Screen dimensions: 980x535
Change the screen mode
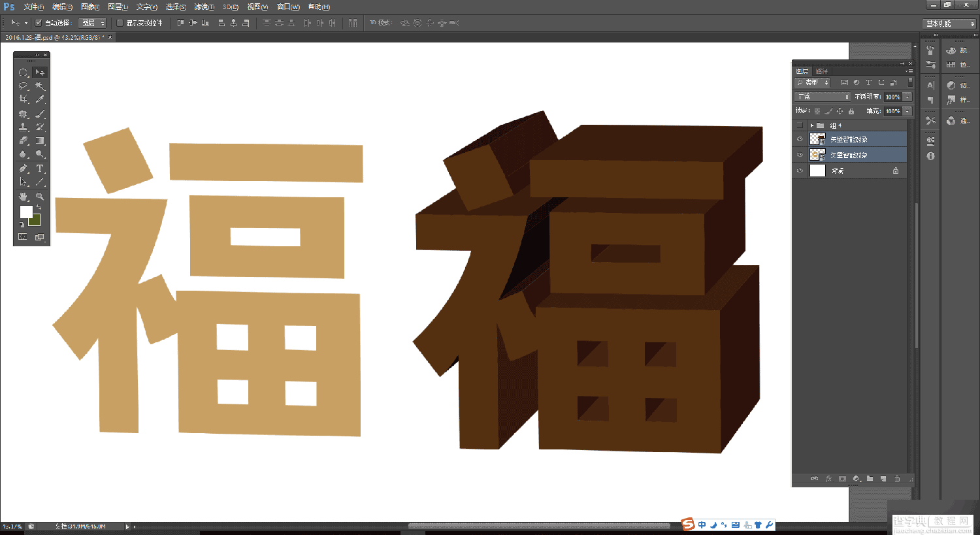(40, 237)
